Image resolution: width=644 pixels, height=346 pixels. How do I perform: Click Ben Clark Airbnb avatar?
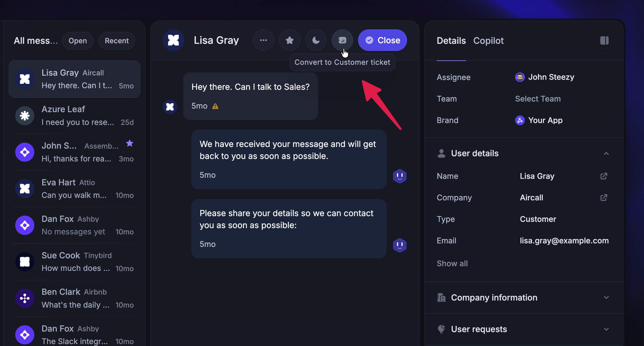coord(25,298)
